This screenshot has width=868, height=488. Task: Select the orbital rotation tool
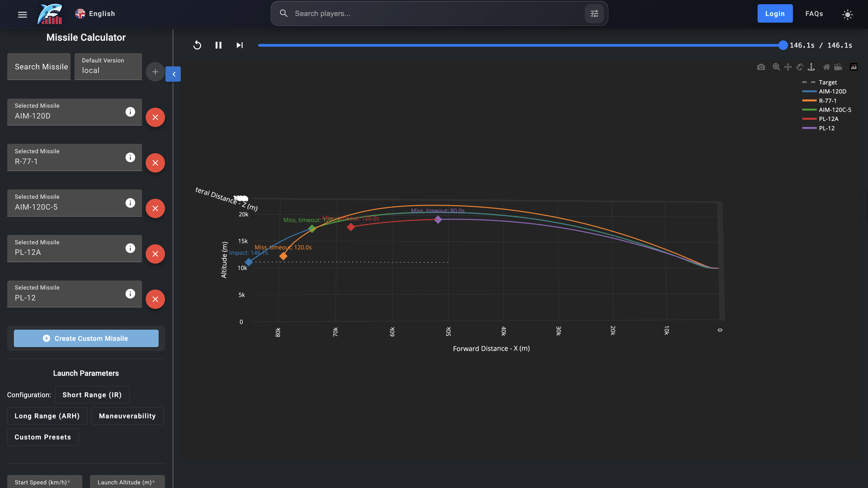click(800, 67)
